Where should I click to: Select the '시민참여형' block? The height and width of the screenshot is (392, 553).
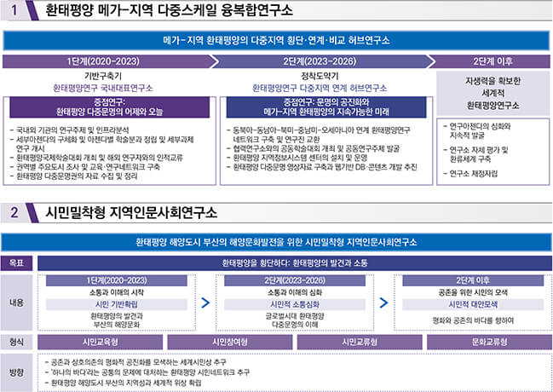tap(230, 342)
